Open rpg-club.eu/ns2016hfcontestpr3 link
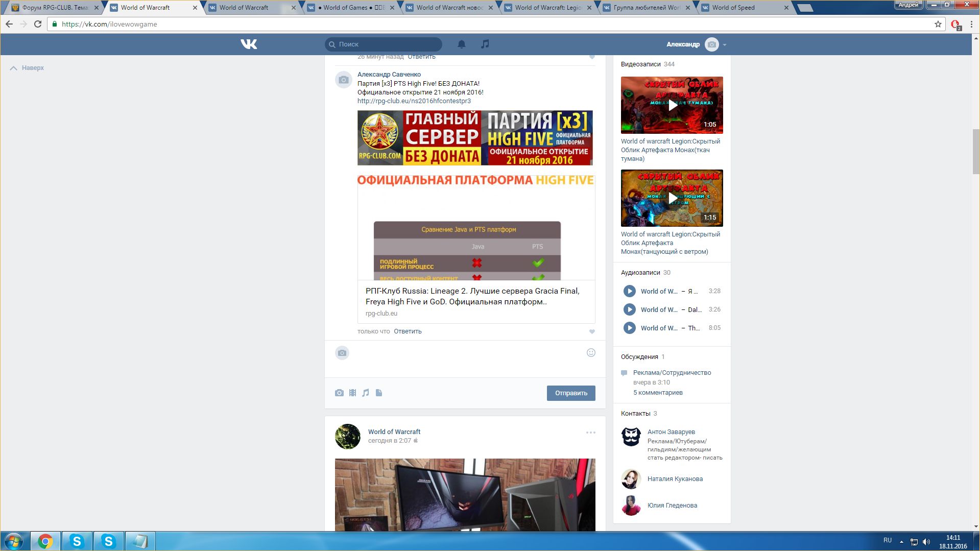Image resolution: width=980 pixels, height=551 pixels. point(414,101)
